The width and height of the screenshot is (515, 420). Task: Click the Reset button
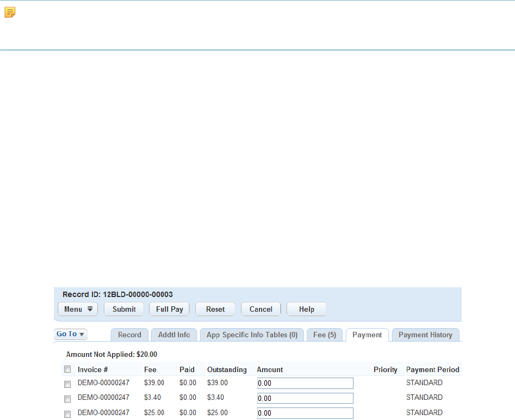click(x=215, y=309)
